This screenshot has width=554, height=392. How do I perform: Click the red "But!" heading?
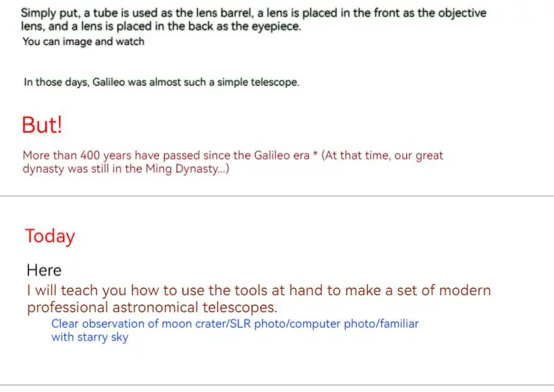41,125
